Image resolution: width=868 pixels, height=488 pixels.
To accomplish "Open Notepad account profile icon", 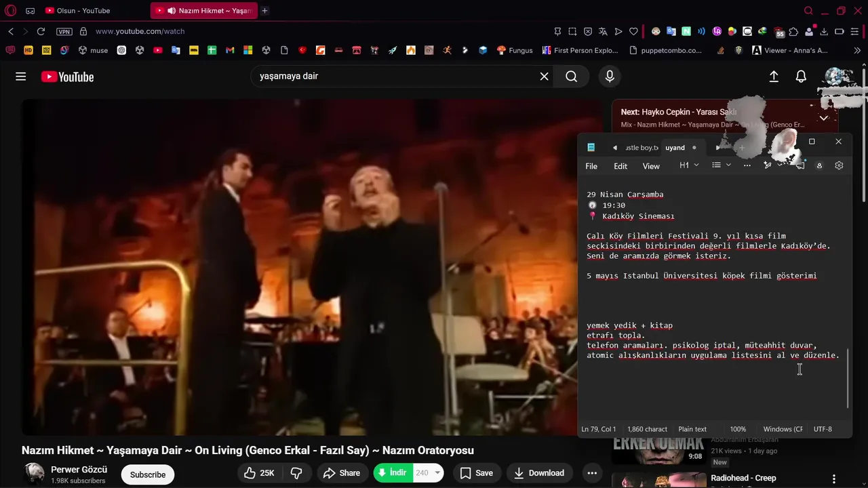I will pyautogui.click(x=819, y=165).
